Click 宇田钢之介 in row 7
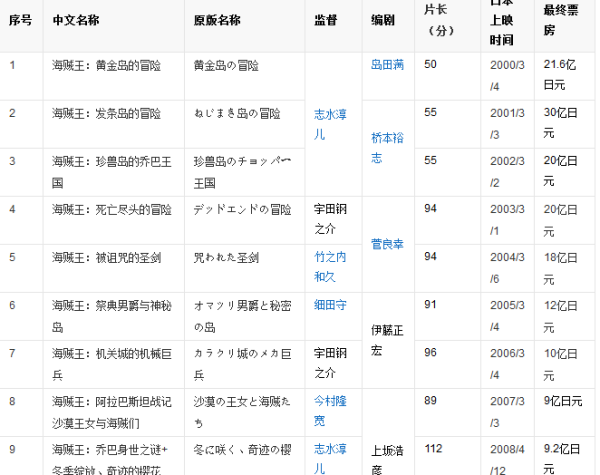This screenshot has height=475, width=600. coord(330,363)
